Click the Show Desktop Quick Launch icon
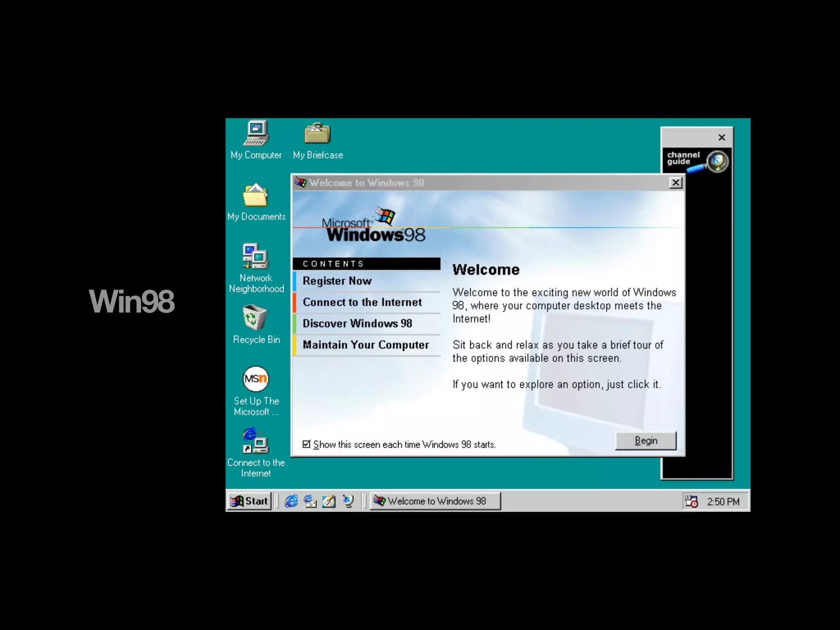This screenshot has width=840, height=630. point(329,501)
